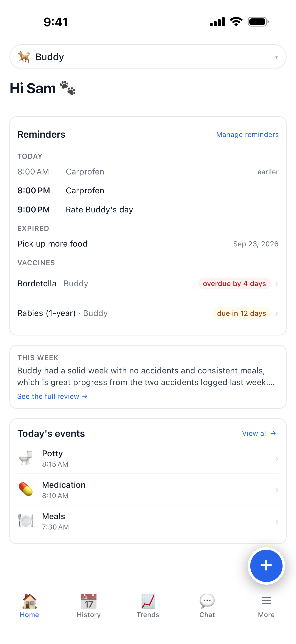Open the Trends chart icon
Screen dimensions: 296x644
[x=148, y=601]
